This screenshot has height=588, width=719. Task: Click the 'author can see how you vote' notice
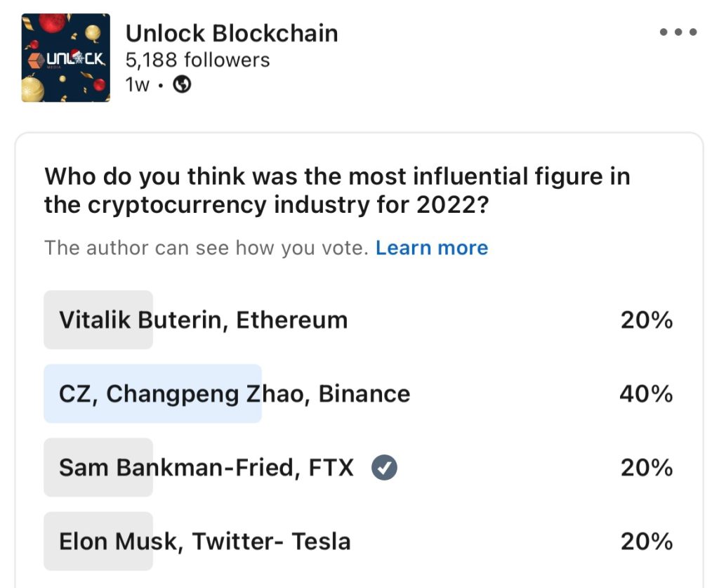coord(206,248)
